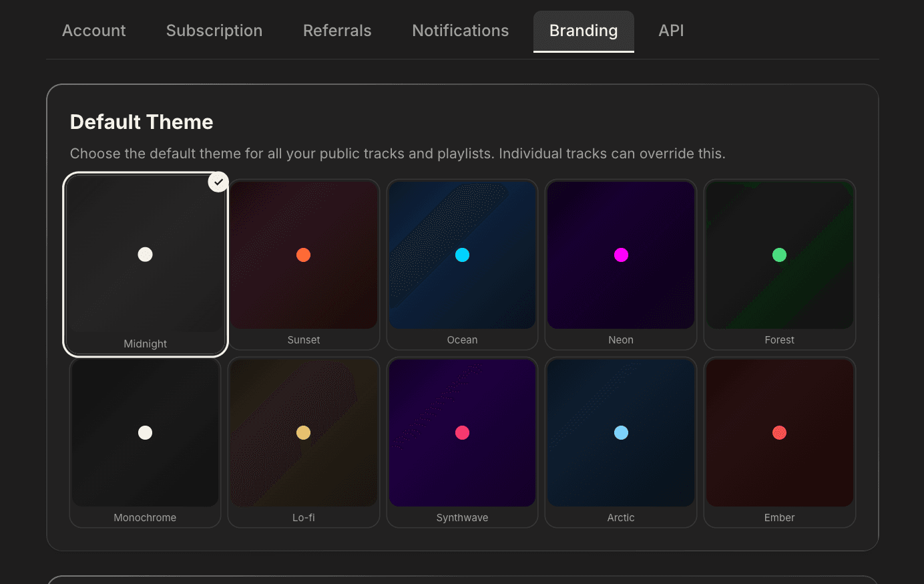This screenshot has width=924, height=584.
Task: Click the magenta accent dot on Neon theme
Action: pyautogui.click(x=621, y=255)
